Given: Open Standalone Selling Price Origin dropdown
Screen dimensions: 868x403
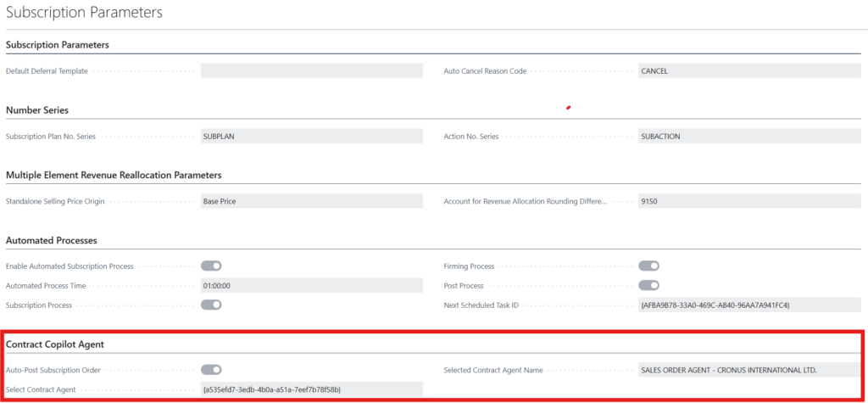Looking at the screenshot, I should (311, 201).
